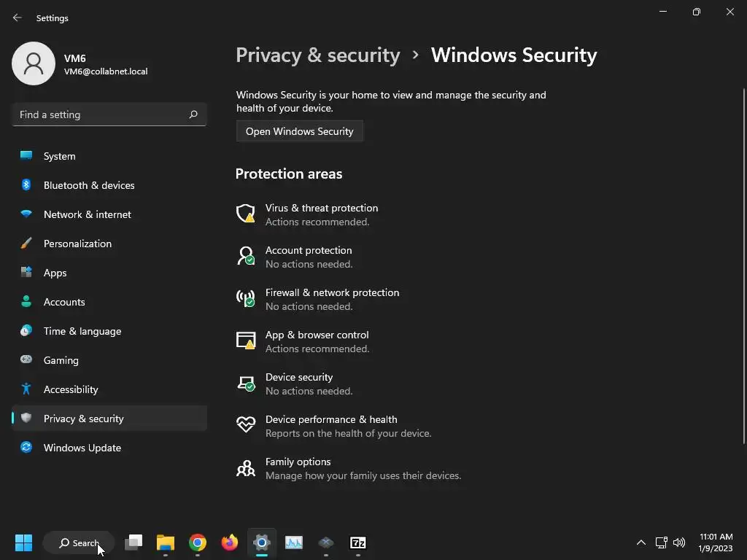Click the App & browser control window icon
This screenshot has height=560, width=747.
tap(246, 341)
